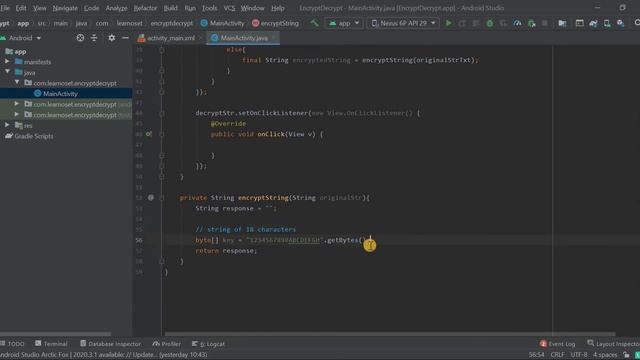Expand the res folder

coord(7,125)
